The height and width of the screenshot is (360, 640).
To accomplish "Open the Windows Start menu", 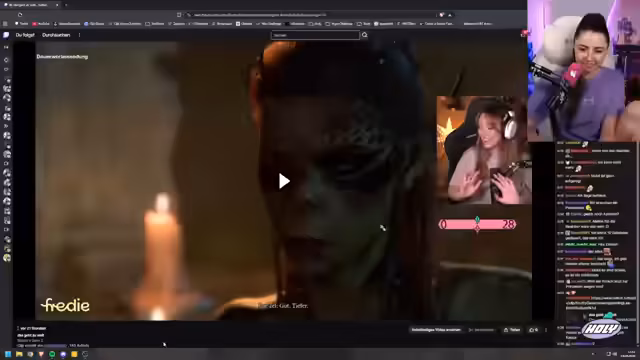I will click(8, 354).
